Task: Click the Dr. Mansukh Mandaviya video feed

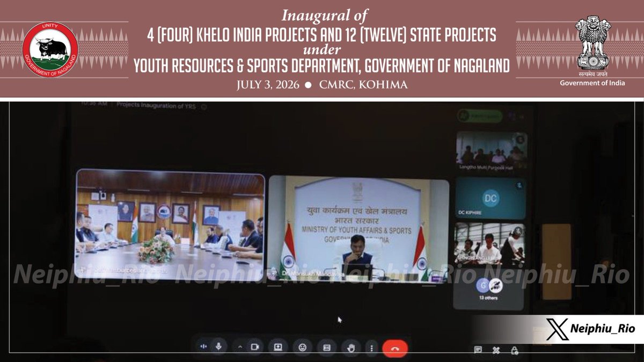Action: [x=358, y=228]
